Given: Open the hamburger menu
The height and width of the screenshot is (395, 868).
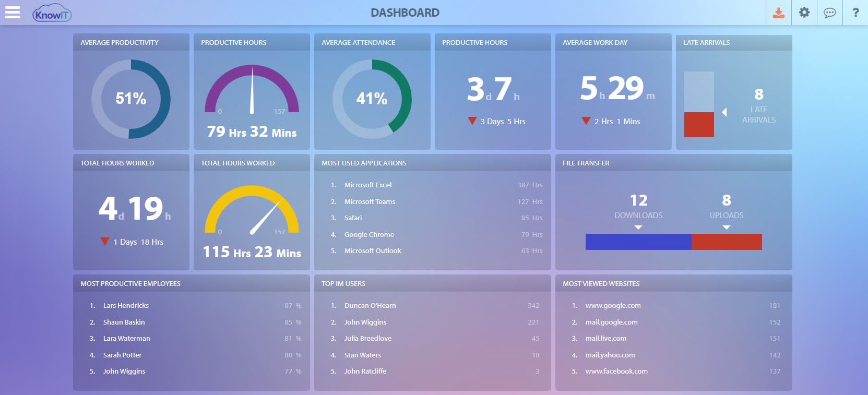Looking at the screenshot, I should coord(13,13).
